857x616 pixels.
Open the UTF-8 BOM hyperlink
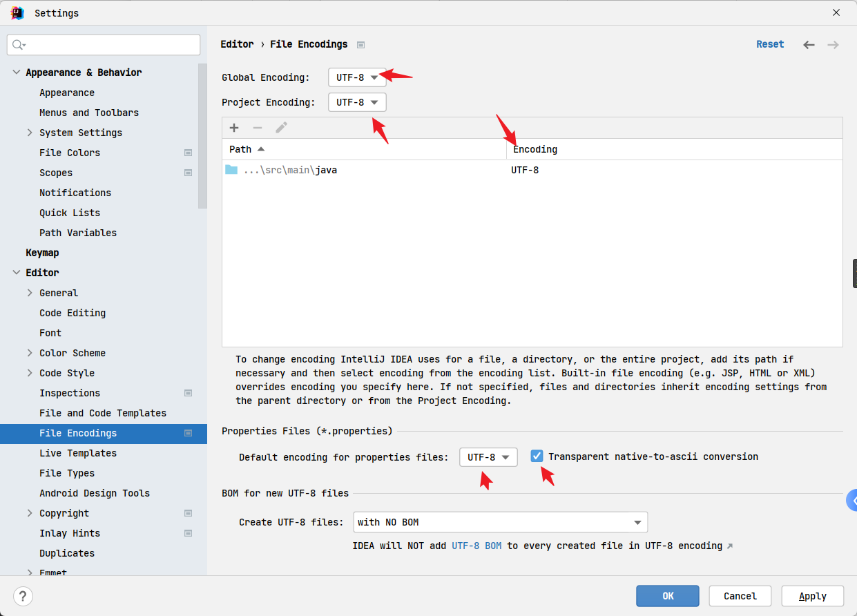pos(476,546)
